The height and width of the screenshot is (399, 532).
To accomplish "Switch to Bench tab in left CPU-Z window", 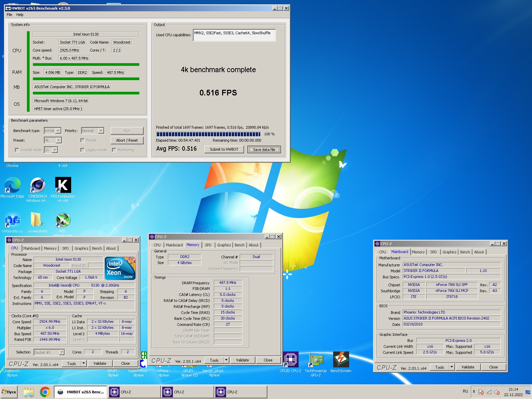I will [97, 248].
